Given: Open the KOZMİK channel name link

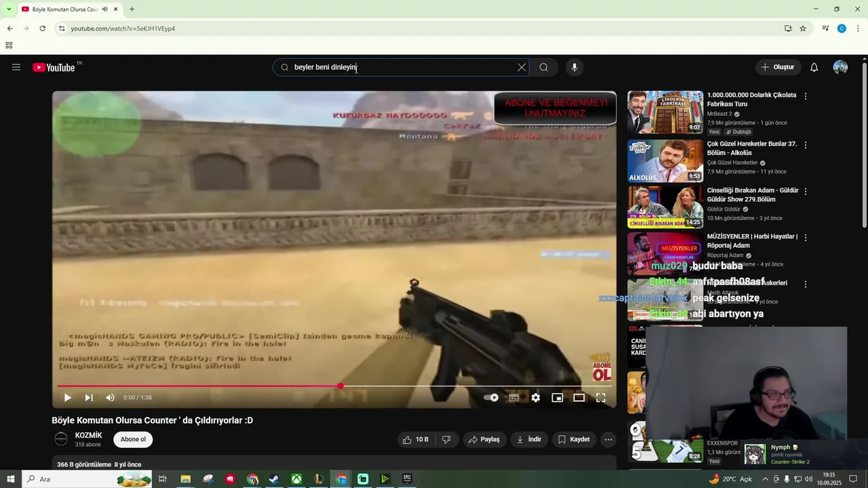Looking at the screenshot, I should pyautogui.click(x=89, y=435).
